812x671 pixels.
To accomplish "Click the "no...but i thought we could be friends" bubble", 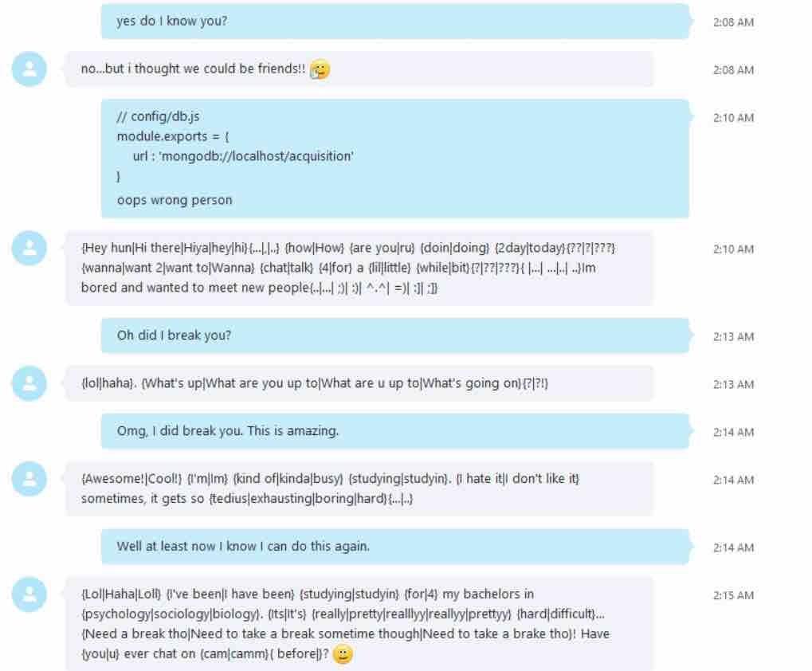I will (x=359, y=69).
